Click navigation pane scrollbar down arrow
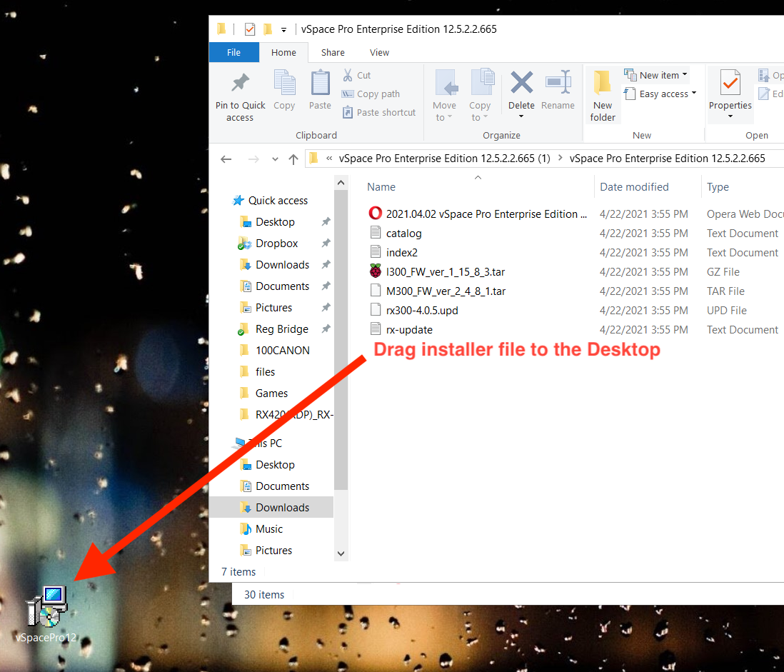 (x=341, y=553)
